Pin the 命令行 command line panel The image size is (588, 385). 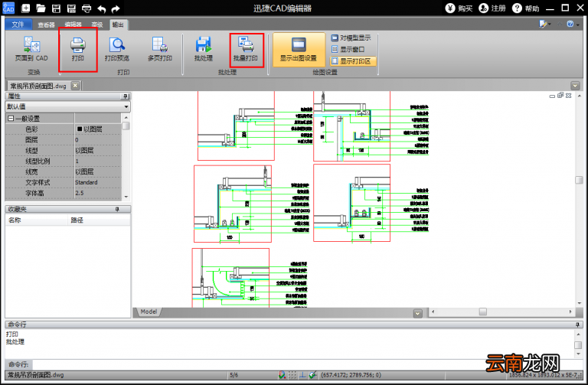[x=578, y=325]
